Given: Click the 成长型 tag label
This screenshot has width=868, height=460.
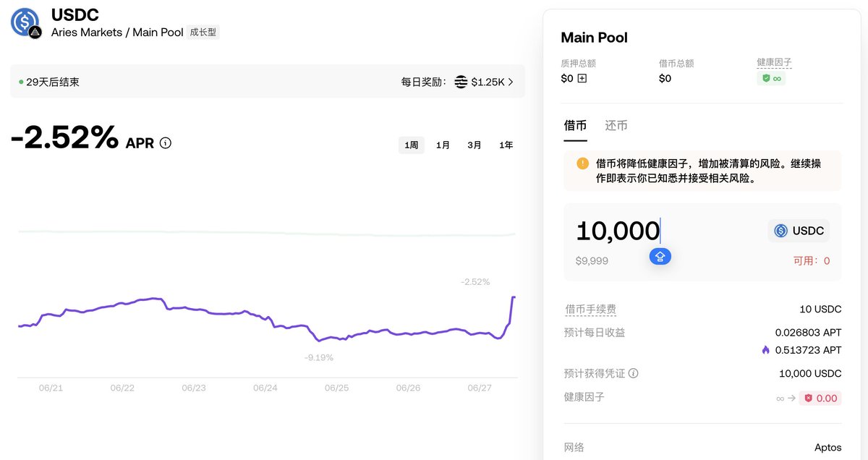Looking at the screenshot, I should click(203, 33).
